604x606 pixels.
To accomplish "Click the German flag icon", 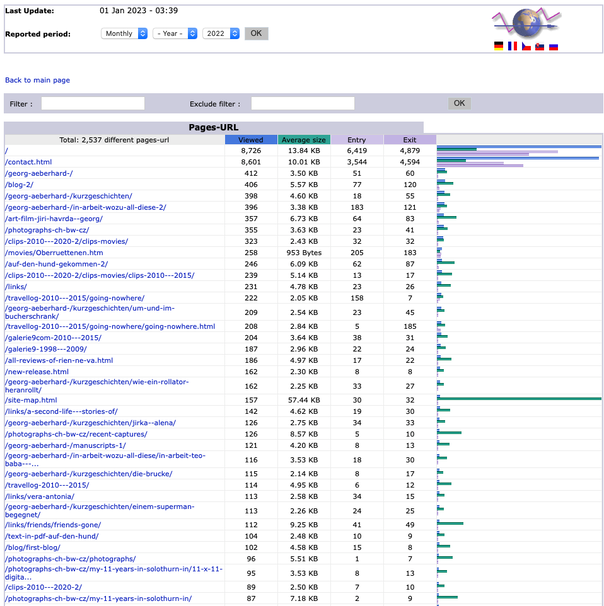I will tap(499, 46).
